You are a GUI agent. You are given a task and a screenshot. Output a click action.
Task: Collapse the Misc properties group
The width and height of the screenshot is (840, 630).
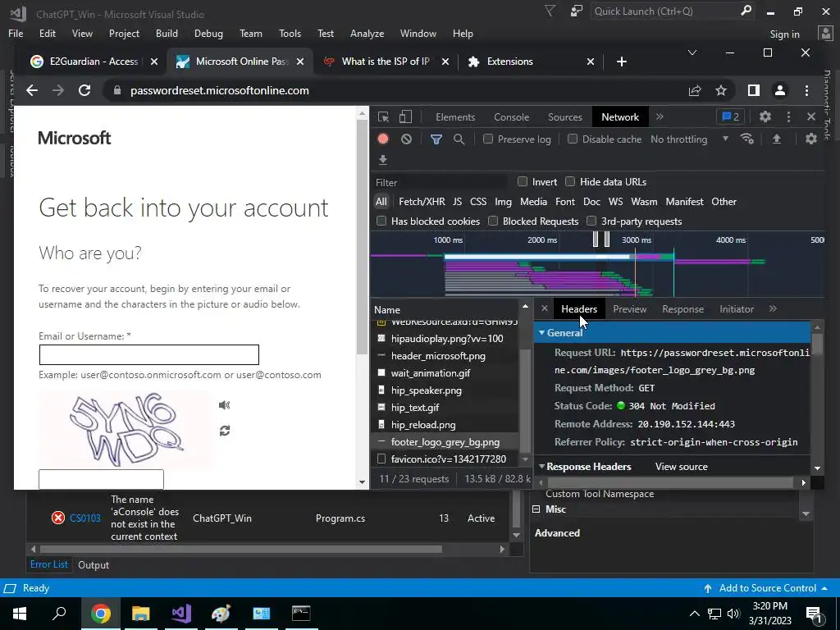click(536, 509)
